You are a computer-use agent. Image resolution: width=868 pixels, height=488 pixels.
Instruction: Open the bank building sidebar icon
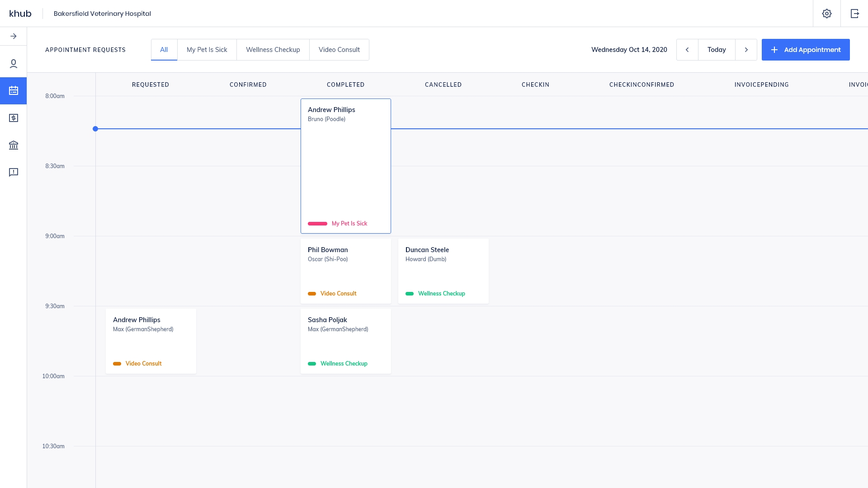14,145
